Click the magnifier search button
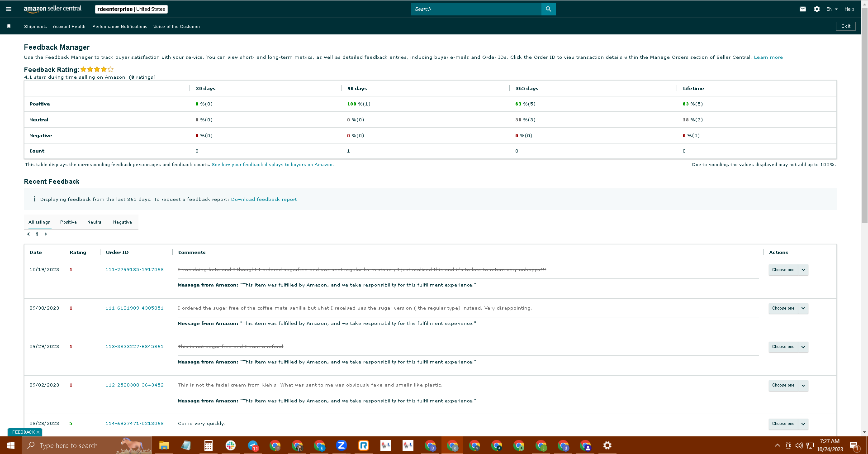Viewport: 868px width, 454px height. (x=548, y=9)
